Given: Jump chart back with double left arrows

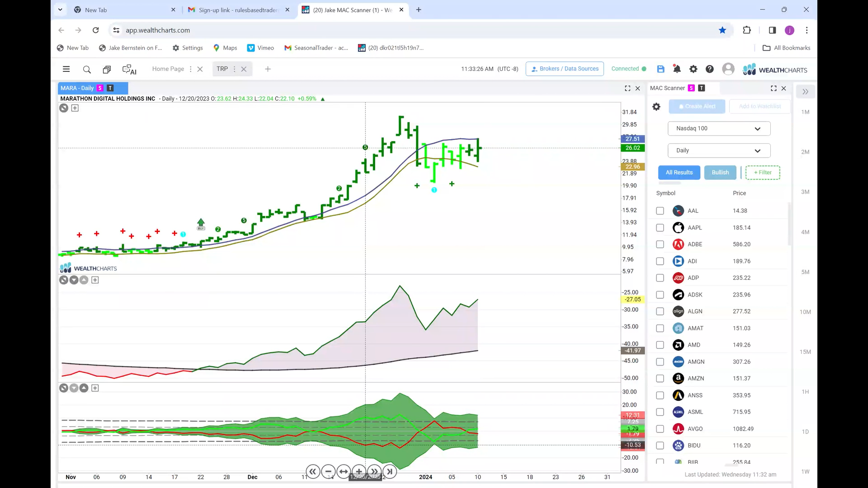Looking at the screenshot, I should coord(313,472).
